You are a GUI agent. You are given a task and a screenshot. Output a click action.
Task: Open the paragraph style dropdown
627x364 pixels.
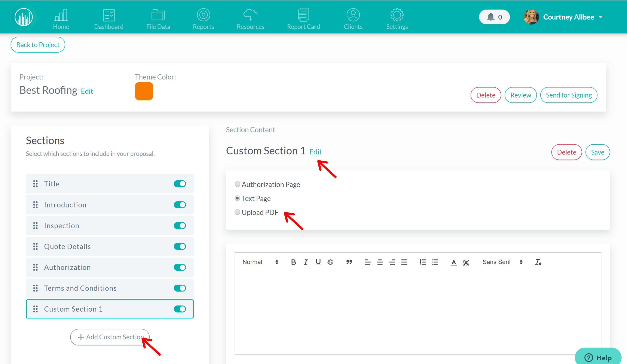tap(259, 262)
